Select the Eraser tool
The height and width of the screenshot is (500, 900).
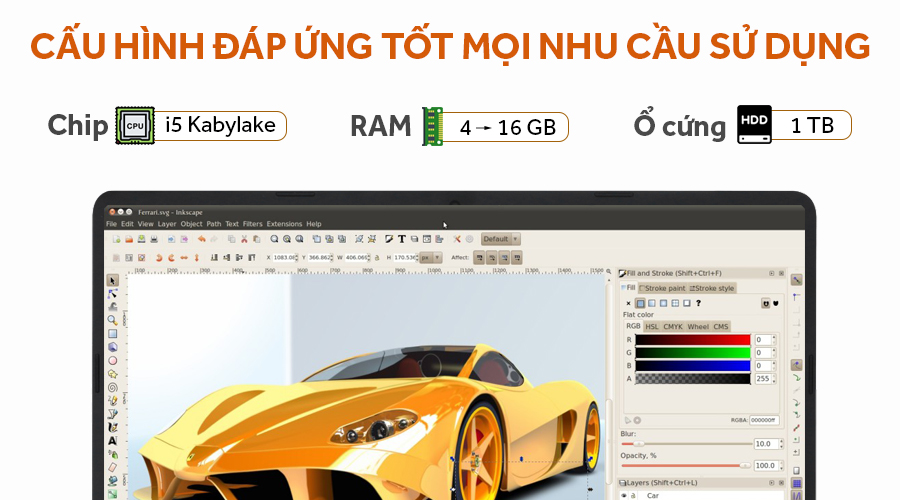tap(112, 467)
